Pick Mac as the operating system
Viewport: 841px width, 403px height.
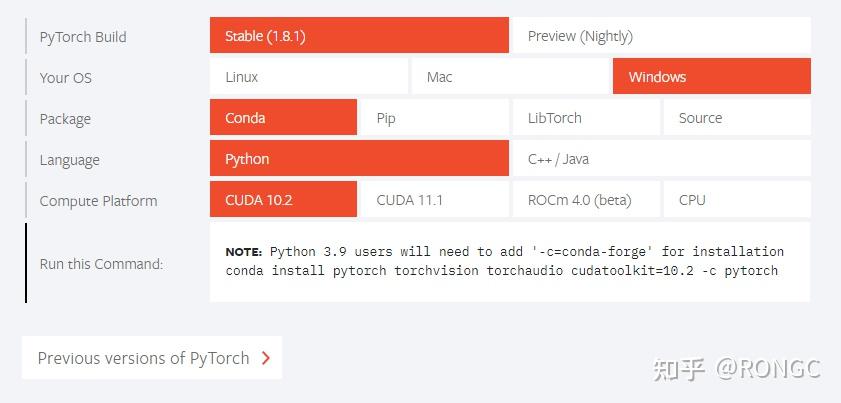point(510,76)
